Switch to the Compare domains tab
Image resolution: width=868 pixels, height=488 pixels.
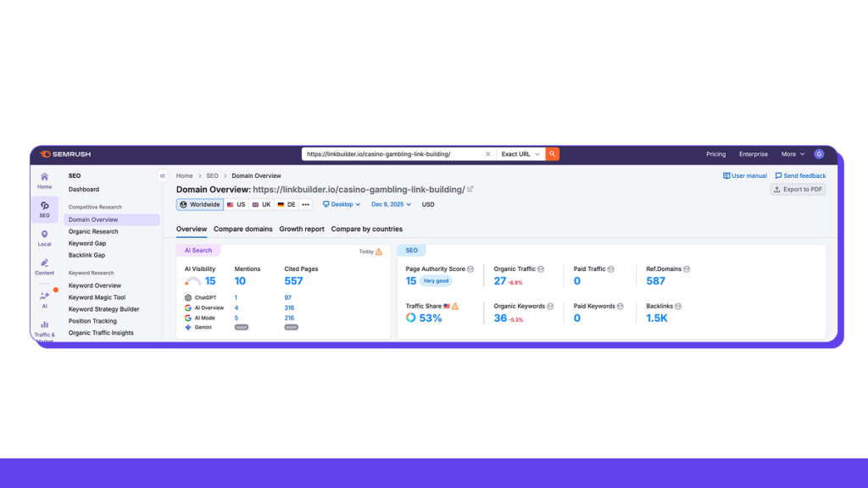pyautogui.click(x=243, y=229)
